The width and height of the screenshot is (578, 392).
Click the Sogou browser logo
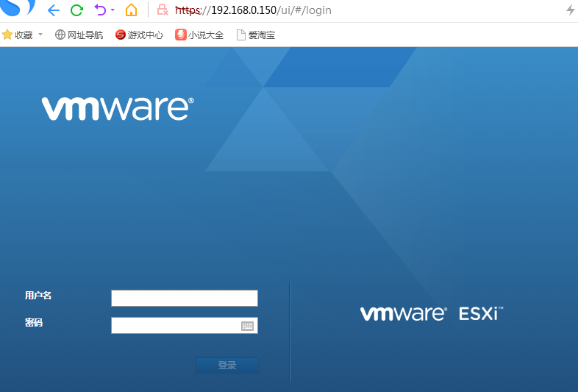tap(18, 7)
